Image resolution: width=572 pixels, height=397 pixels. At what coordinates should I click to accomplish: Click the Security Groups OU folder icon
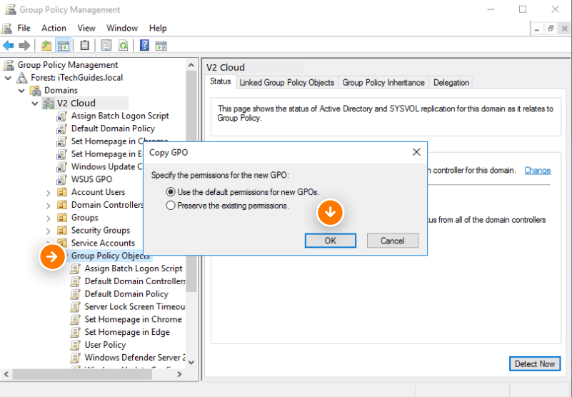click(x=62, y=230)
